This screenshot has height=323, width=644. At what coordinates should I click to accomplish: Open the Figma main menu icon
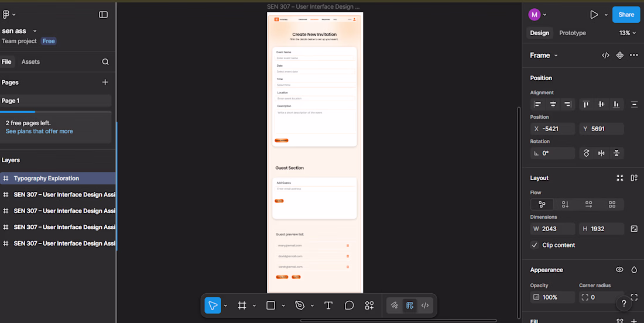[6, 15]
